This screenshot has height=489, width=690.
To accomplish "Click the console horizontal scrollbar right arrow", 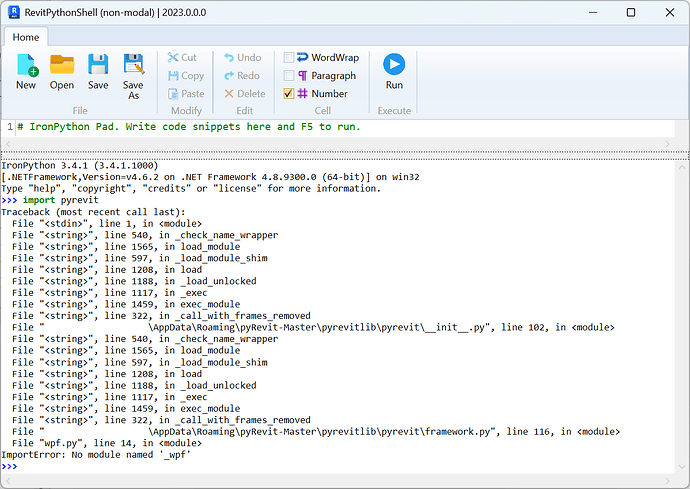I will [x=668, y=481].
